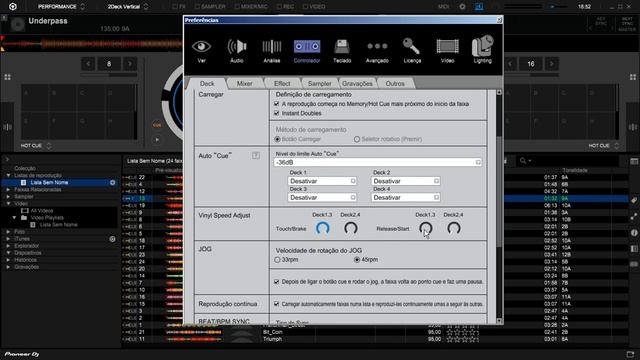Toggle the cue button and jog pause checkbox
The width and height of the screenshot is (640, 360).
coord(276,282)
